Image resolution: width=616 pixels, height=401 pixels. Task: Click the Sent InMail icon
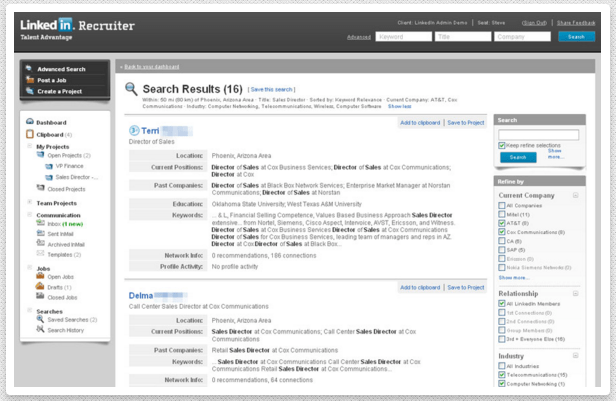click(40, 233)
